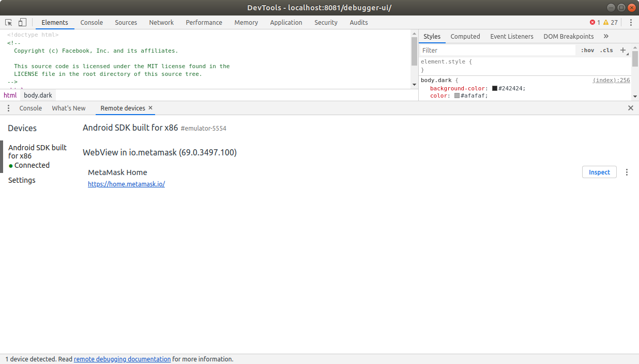The image size is (639, 364).
Task: Toggle the .cls element classes button
Action: pos(606,50)
